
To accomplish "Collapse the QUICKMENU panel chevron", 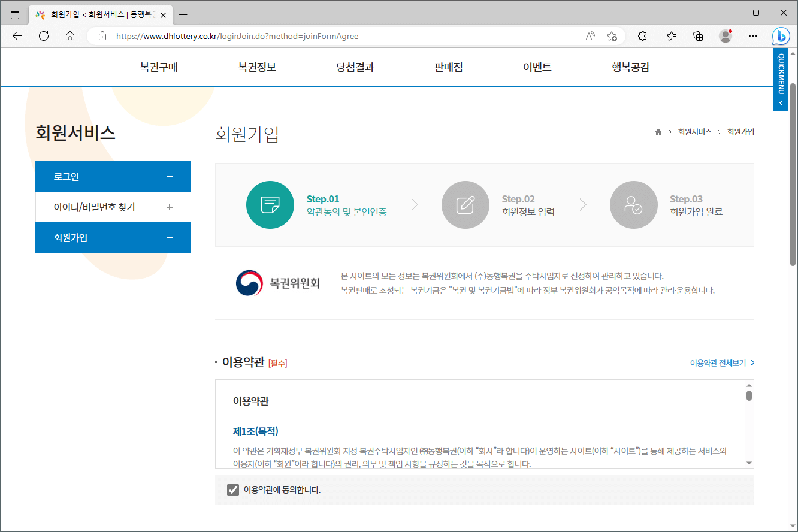I will click(x=780, y=102).
